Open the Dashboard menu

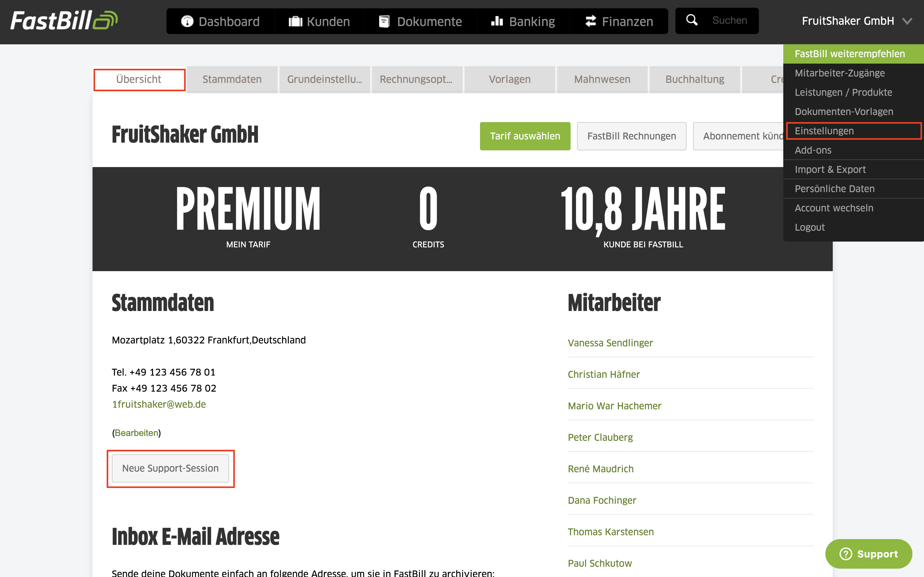coord(220,22)
